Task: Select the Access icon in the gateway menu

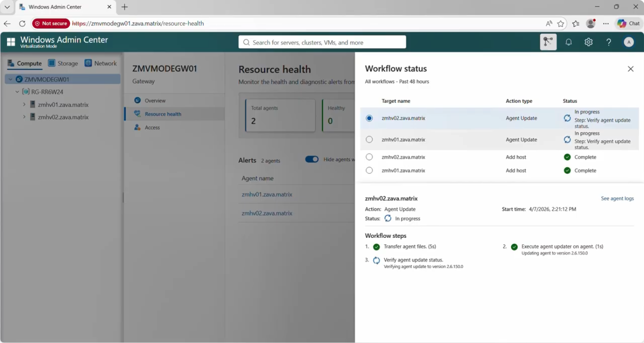Action: pos(138,127)
